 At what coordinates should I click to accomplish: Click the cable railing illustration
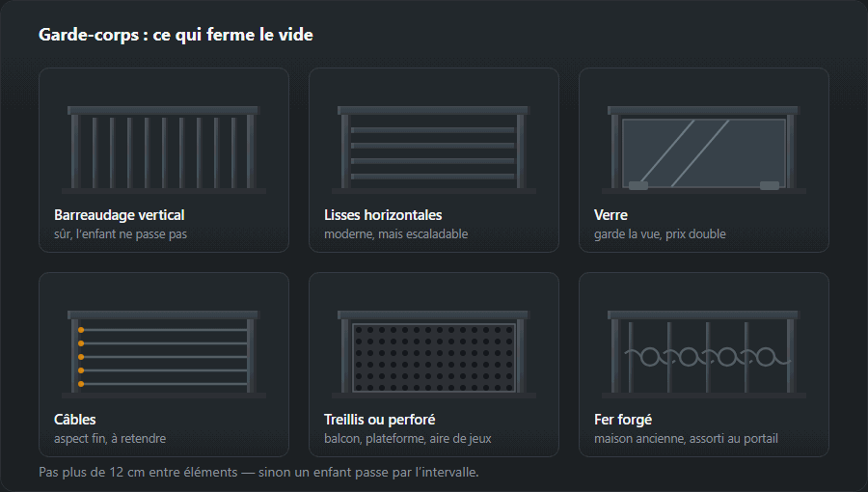164,354
